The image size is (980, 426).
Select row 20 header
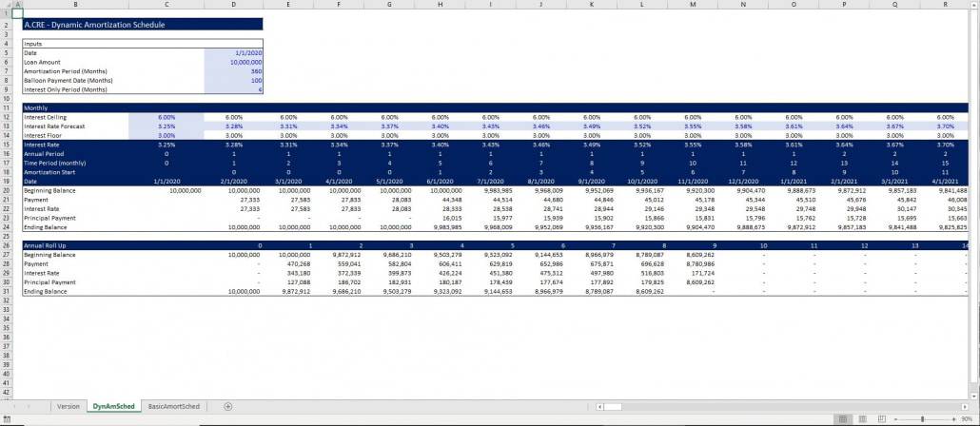click(x=6, y=190)
